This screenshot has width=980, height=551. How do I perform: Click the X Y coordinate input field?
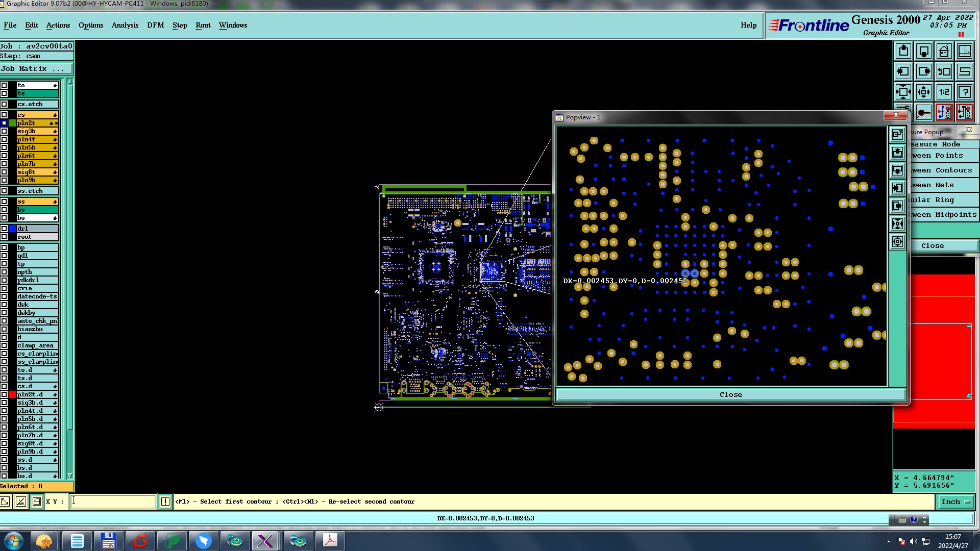click(x=113, y=502)
